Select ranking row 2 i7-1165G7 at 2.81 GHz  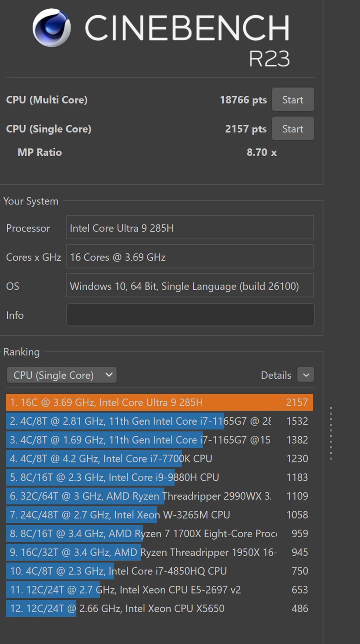click(159, 421)
